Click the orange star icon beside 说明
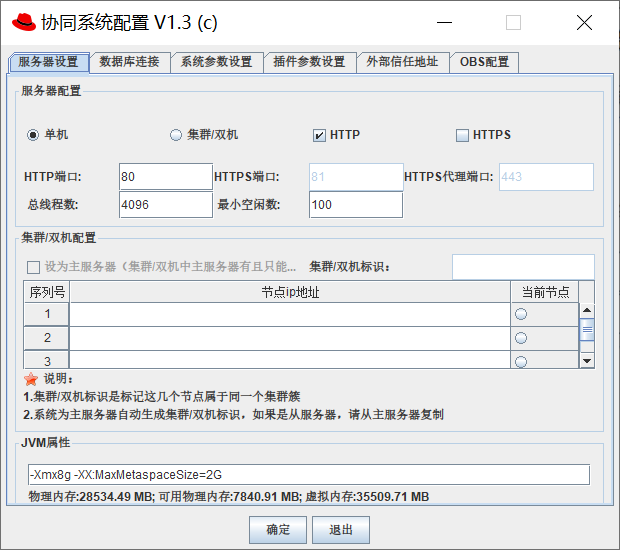The width and height of the screenshot is (620, 550). pyautogui.click(x=31, y=379)
